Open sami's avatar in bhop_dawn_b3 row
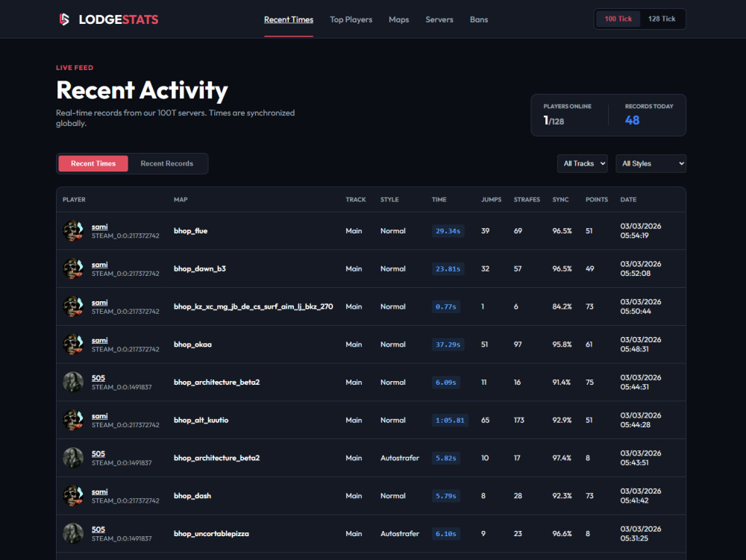Screen dimensions: 746x560 click(73, 268)
